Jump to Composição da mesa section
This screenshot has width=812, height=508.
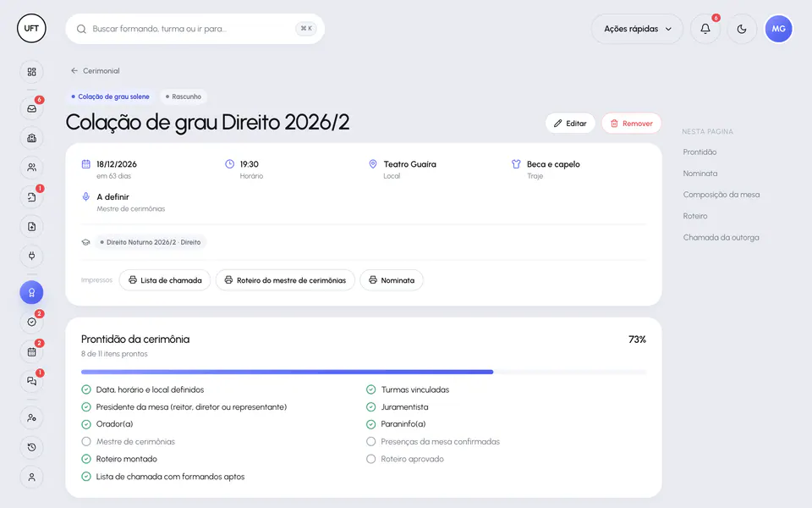(721, 195)
